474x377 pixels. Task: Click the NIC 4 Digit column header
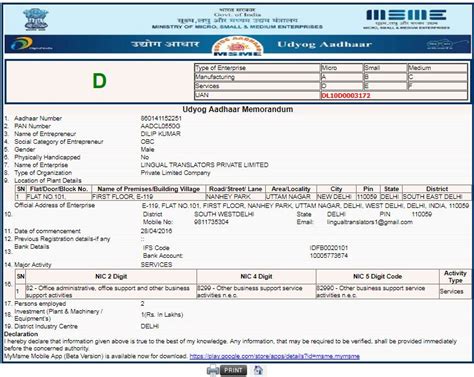pyautogui.click(x=256, y=276)
